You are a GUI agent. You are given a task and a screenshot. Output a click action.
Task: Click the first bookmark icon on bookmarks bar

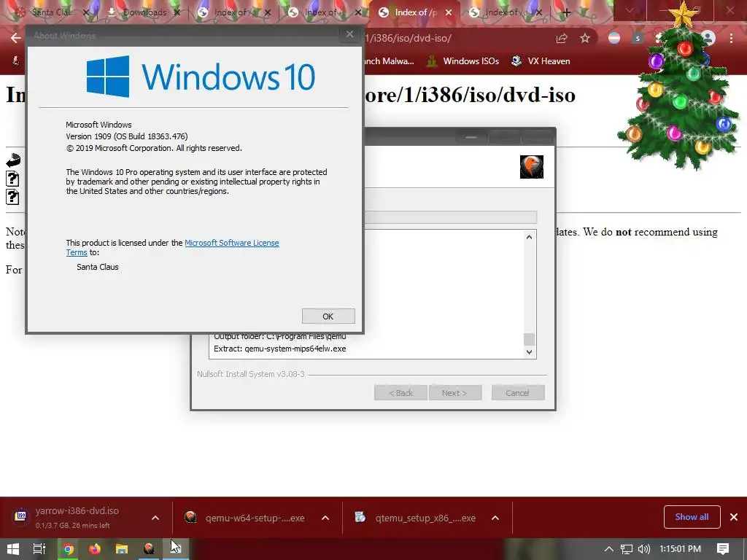(x=15, y=61)
